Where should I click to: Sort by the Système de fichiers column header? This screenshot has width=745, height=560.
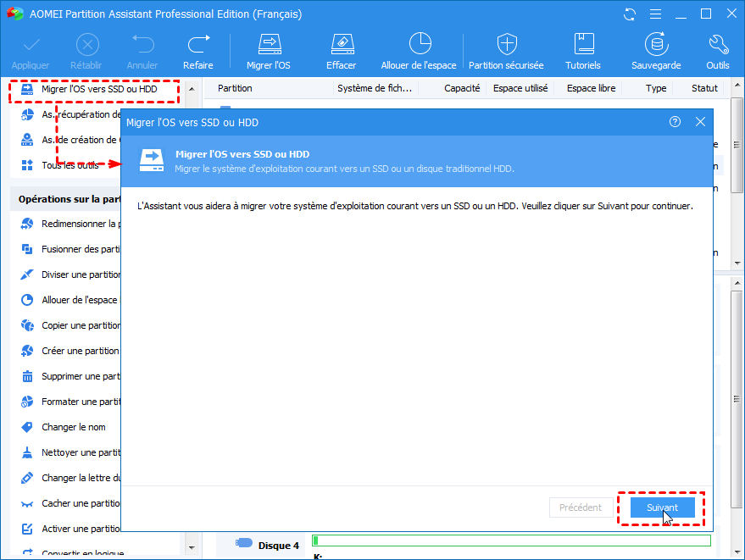[x=375, y=88]
